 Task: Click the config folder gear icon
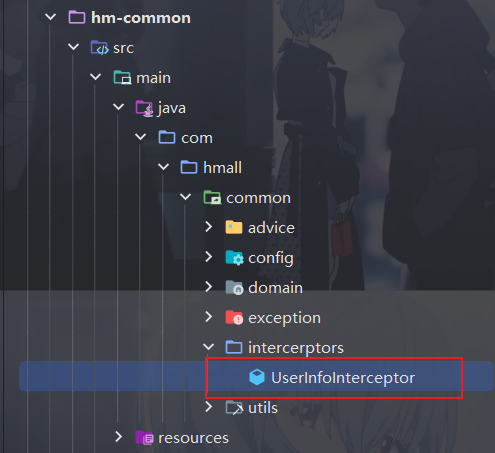(234, 258)
